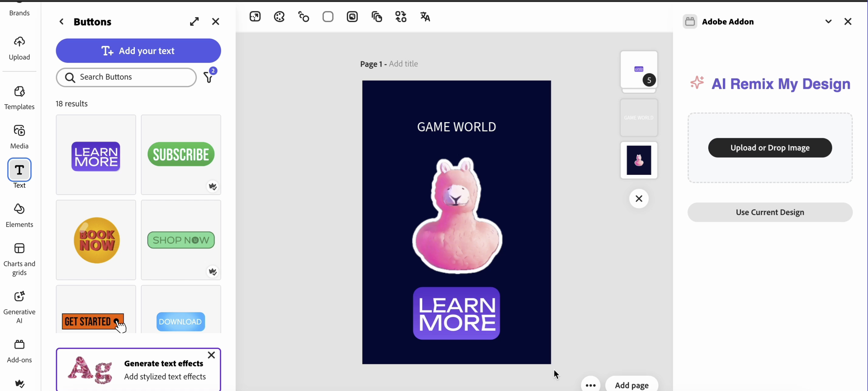Click Upload or Drop Image button
Viewport: 868px width, 391px height.
point(770,148)
